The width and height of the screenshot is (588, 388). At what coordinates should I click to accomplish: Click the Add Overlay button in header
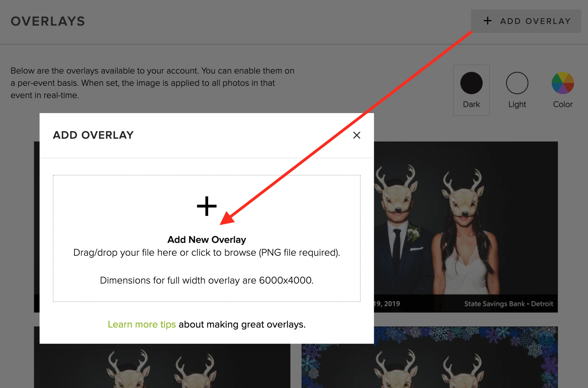point(526,21)
